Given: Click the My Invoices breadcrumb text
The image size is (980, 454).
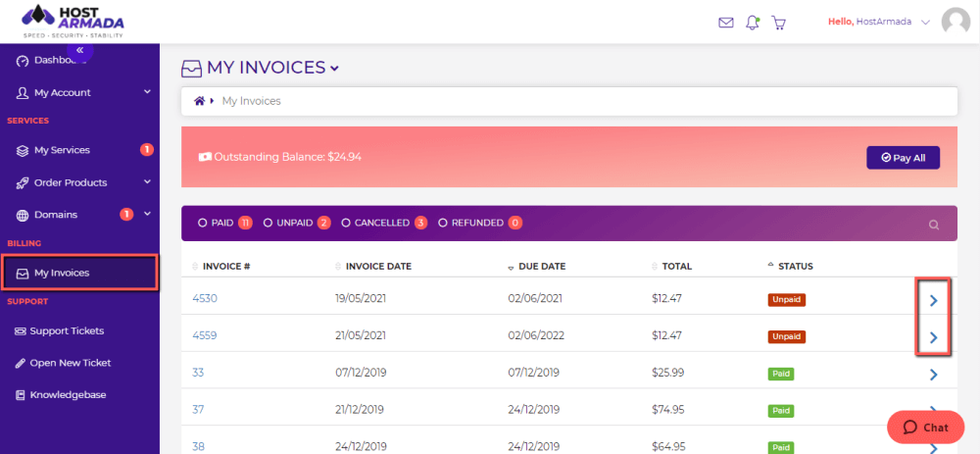Looking at the screenshot, I should click(x=251, y=101).
